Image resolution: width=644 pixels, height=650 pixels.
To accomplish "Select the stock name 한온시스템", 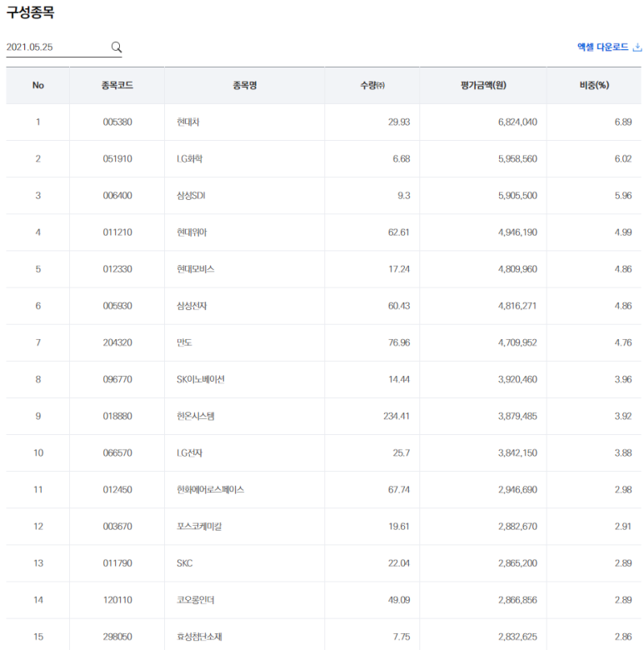I will click(196, 416).
